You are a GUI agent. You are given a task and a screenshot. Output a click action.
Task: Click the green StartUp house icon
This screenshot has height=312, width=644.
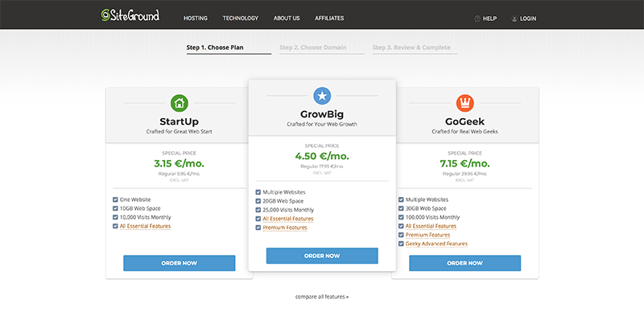tap(180, 103)
